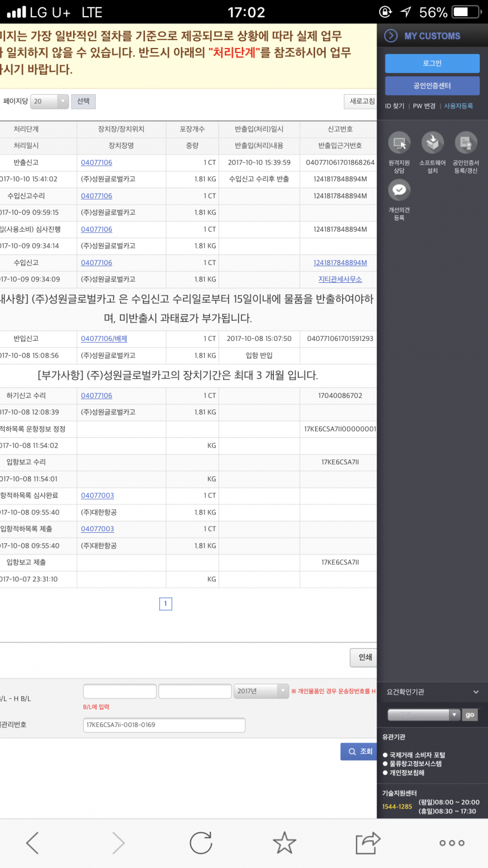
Task: Bookmark the page with the star icon
Action: coord(284,842)
